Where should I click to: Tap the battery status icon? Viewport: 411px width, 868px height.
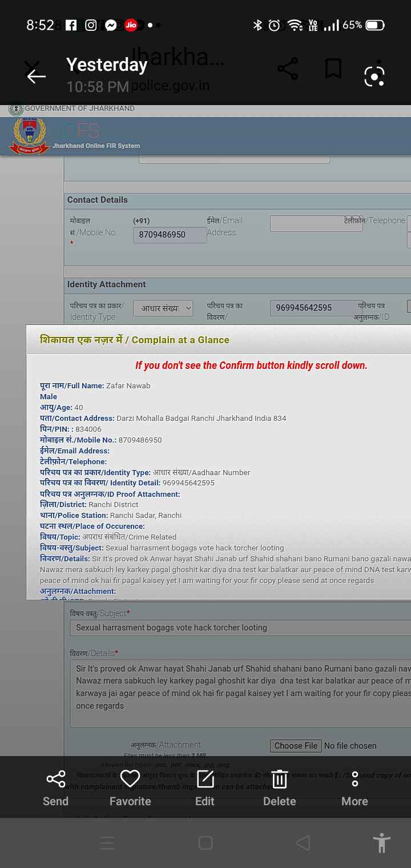pyautogui.click(x=375, y=25)
